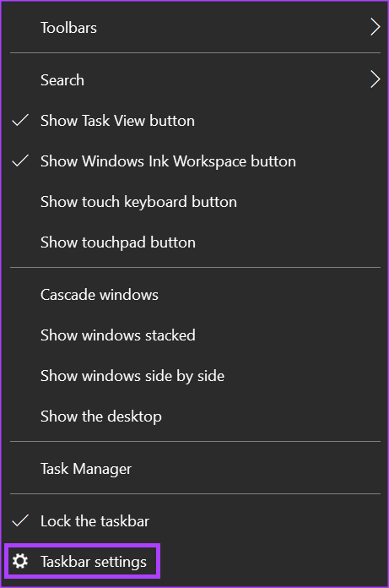Viewport: 389px width, 588px height.
Task: Click the gear icon beside Taskbar settings
Action: click(x=20, y=561)
